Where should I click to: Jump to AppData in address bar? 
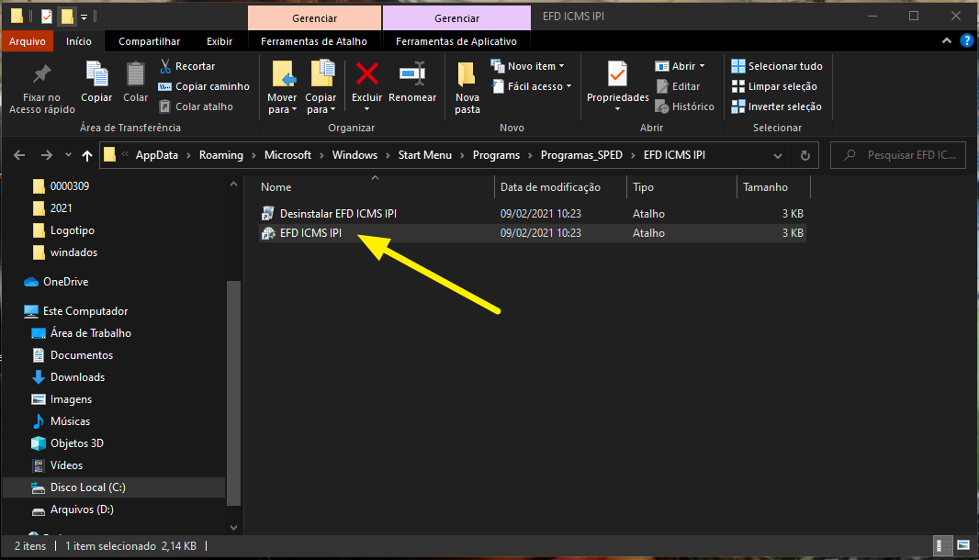[x=157, y=155]
